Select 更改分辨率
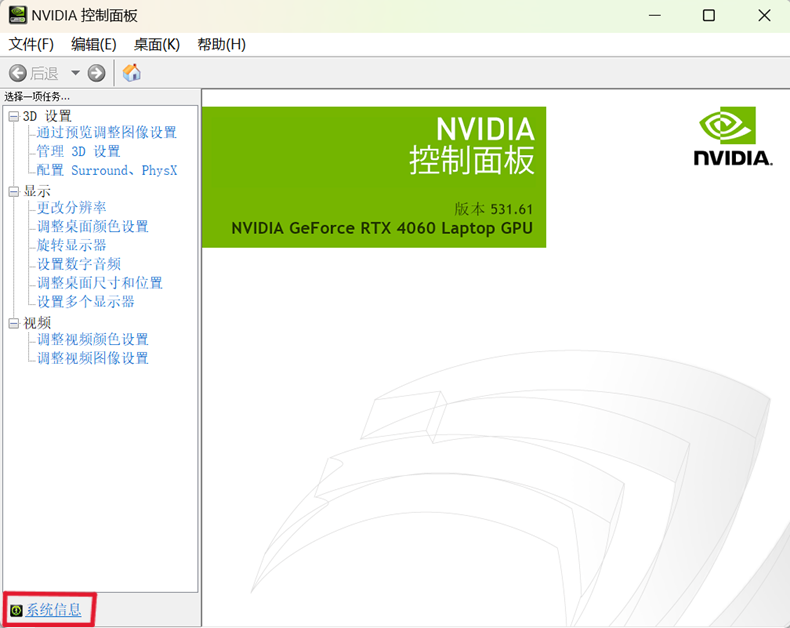Image resolution: width=790 pixels, height=628 pixels. point(71,208)
